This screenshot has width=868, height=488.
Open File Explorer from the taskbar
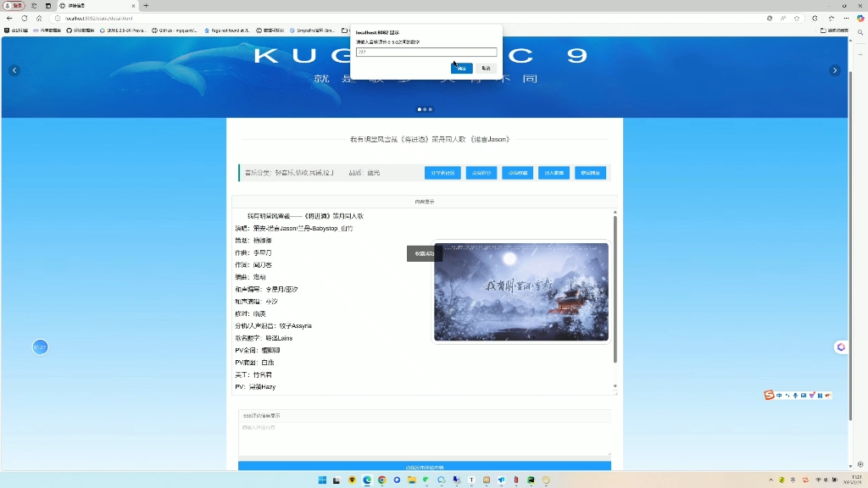pyautogui.click(x=411, y=480)
